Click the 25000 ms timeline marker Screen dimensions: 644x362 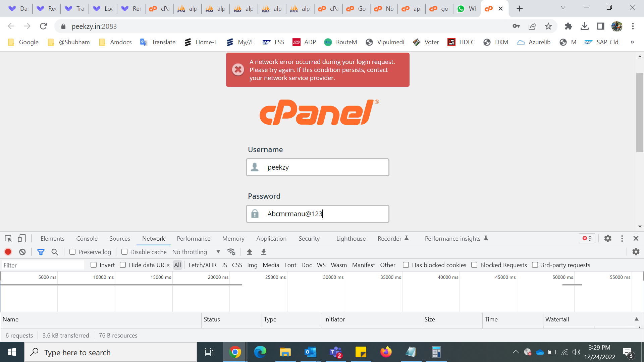(x=275, y=277)
